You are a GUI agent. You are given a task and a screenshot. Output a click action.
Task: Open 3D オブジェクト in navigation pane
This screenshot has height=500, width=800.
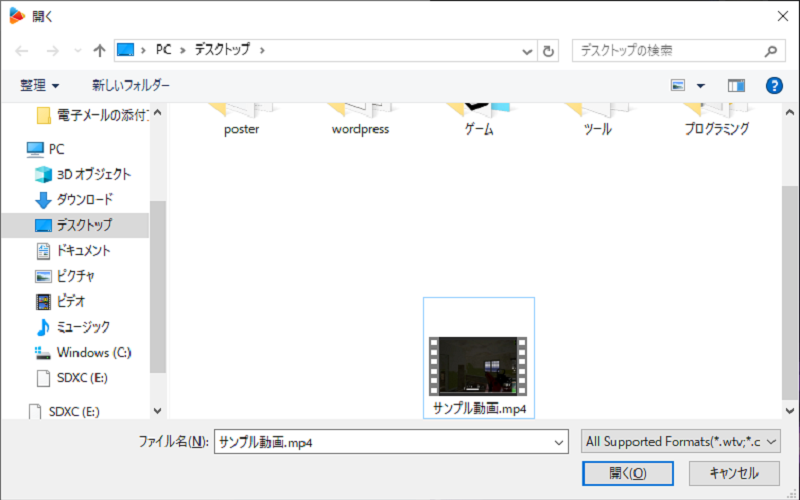coord(83,174)
